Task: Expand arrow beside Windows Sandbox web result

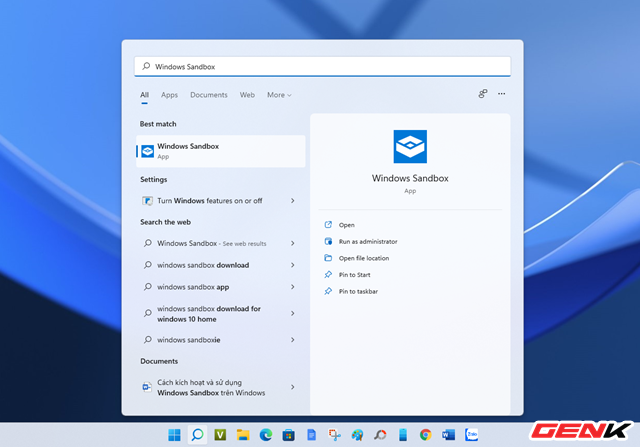Action: 293,243
